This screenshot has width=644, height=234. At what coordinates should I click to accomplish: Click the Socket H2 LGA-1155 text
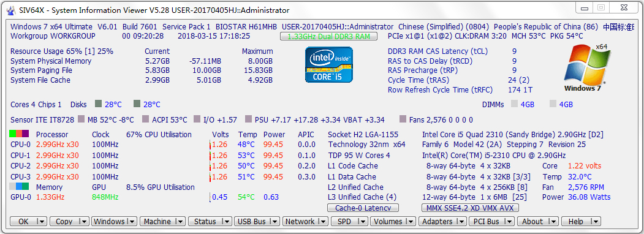(363, 134)
